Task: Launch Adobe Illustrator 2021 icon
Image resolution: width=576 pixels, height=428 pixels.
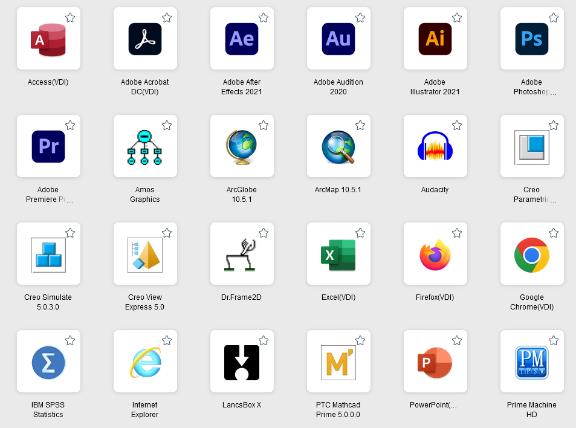Action: pyautogui.click(x=435, y=39)
